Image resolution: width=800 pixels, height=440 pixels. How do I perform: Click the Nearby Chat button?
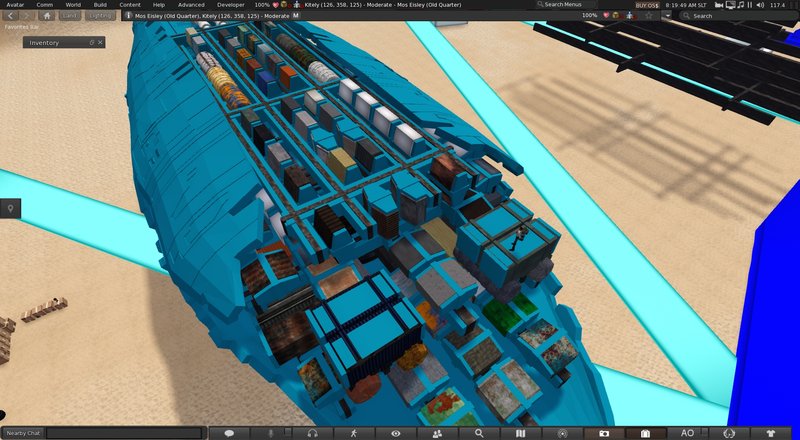coord(23,433)
